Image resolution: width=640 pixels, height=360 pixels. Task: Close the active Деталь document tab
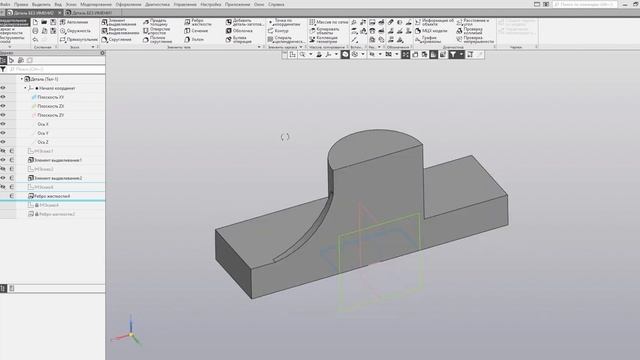[x=60, y=13]
